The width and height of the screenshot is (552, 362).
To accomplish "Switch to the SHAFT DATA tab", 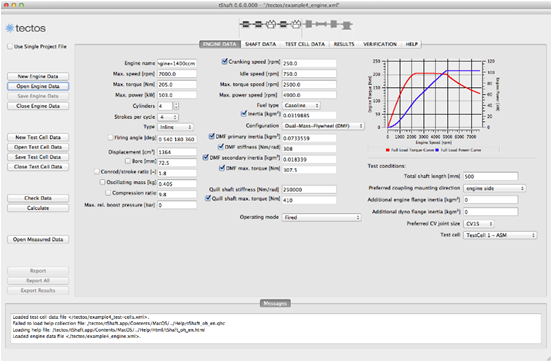I will click(261, 44).
